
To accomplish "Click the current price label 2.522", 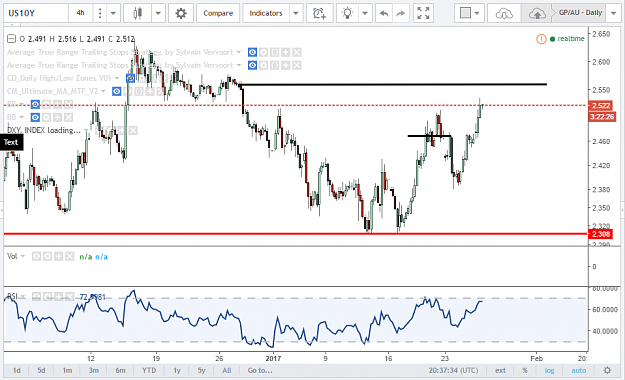I will [601, 106].
